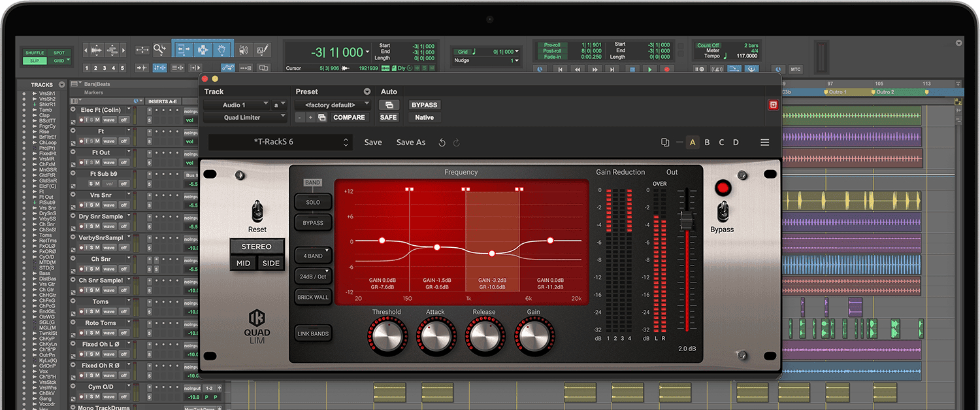Enable BYPASS on the Quad Limiter plugin
This screenshot has width=980, height=410.
click(424, 105)
